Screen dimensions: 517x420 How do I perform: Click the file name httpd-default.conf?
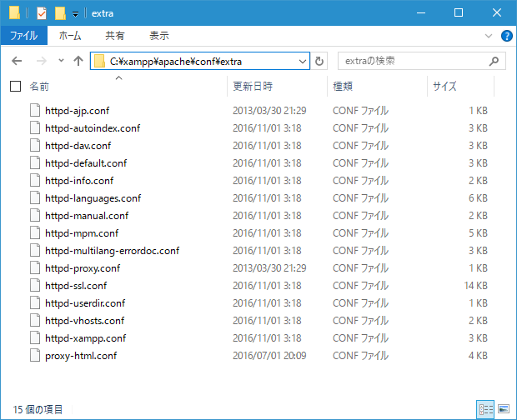pyautogui.click(x=86, y=163)
